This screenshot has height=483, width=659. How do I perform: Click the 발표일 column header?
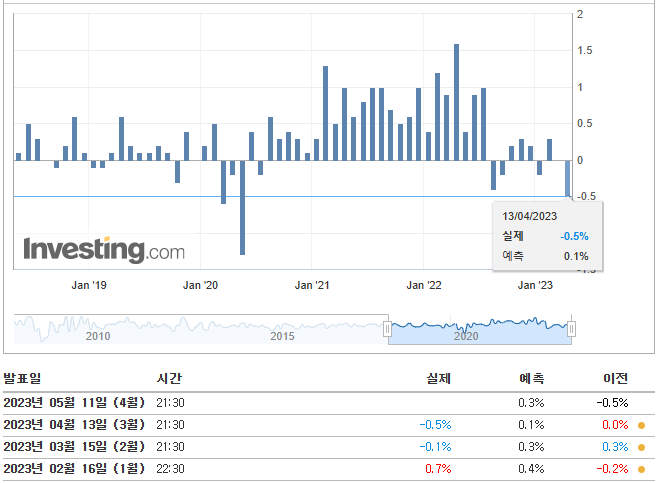point(22,378)
